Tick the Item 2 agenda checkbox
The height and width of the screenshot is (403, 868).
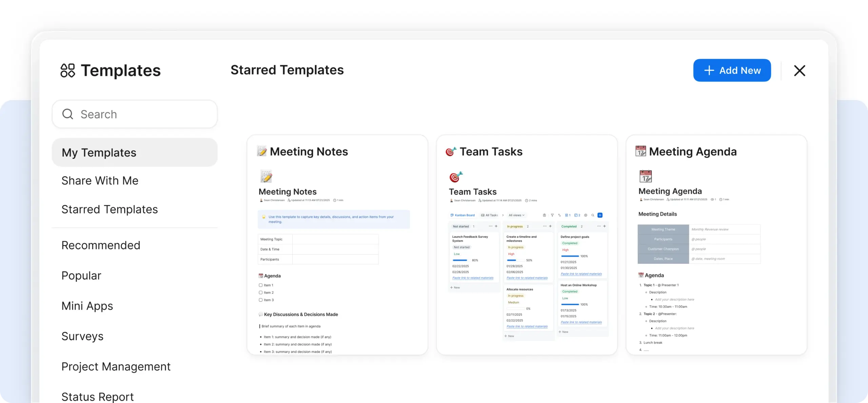coord(261,293)
